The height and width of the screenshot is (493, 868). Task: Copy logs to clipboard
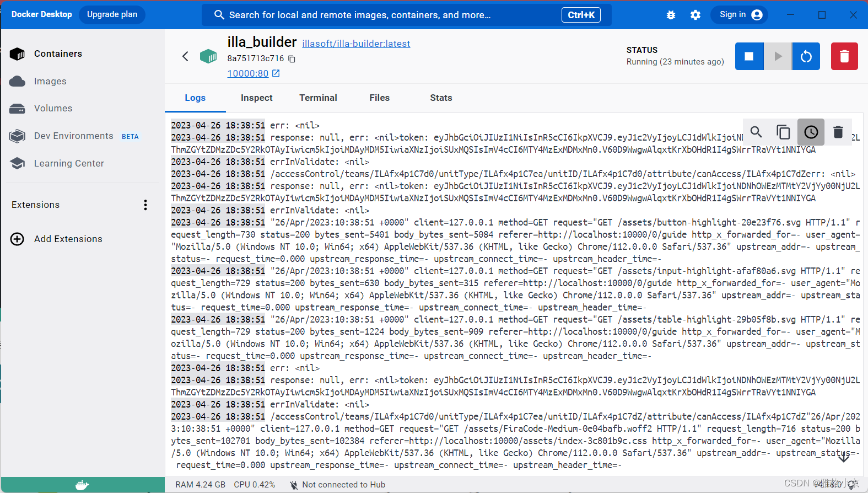pyautogui.click(x=783, y=132)
